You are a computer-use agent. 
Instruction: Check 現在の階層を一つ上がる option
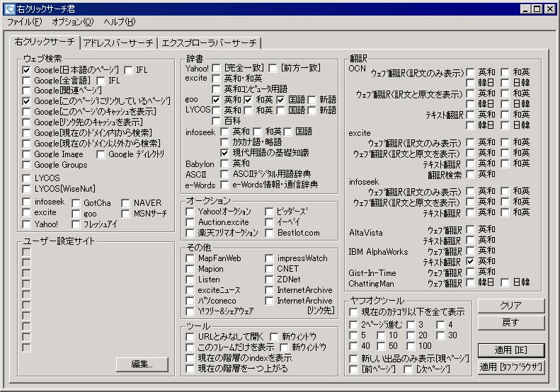(x=190, y=369)
